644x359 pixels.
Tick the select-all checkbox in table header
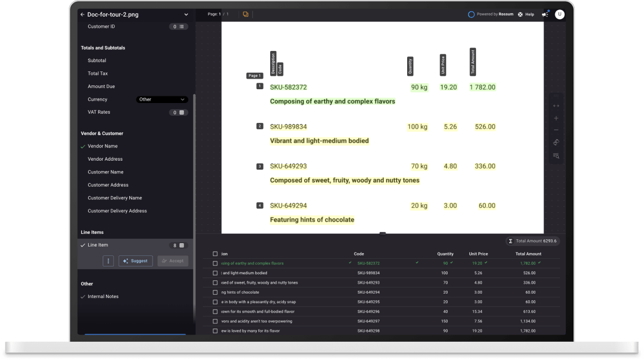tap(215, 254)
